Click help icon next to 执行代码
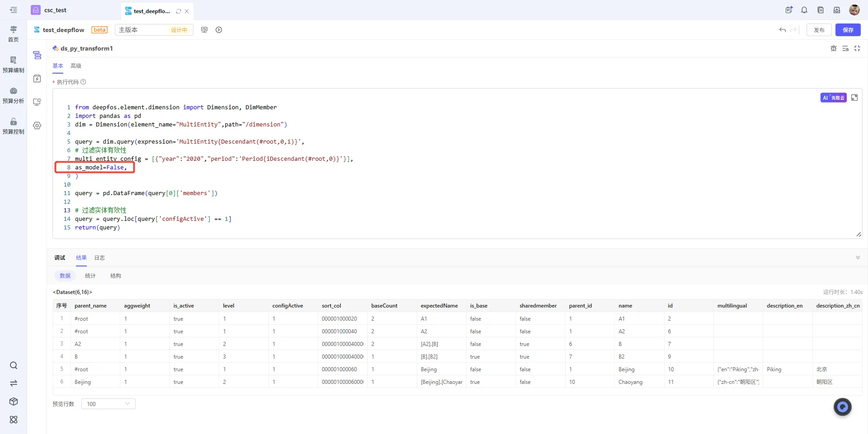The image size is (868, 434). click(83, 82)
